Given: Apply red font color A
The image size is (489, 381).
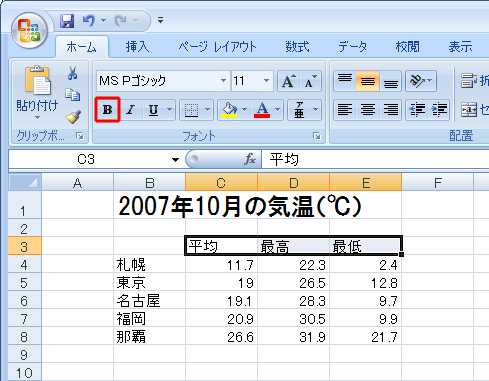Looking at the screenshot, I should pyautogui.click(x=262, y=110).
